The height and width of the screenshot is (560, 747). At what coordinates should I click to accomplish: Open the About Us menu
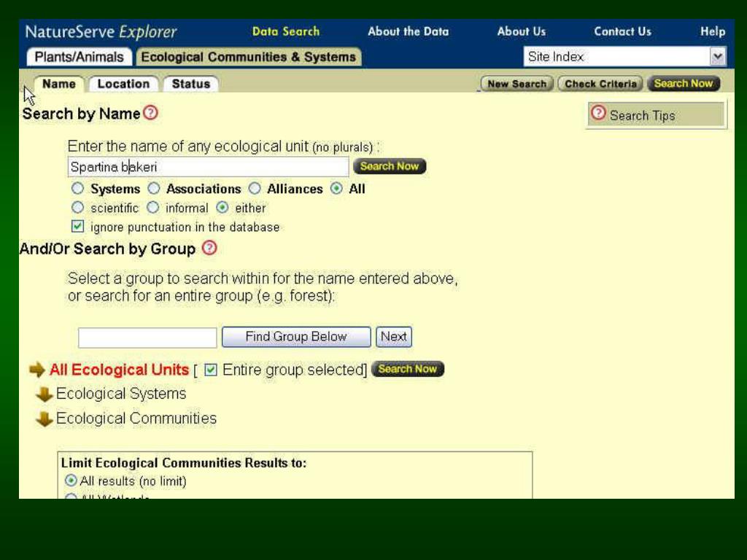[x=521, y=31]
